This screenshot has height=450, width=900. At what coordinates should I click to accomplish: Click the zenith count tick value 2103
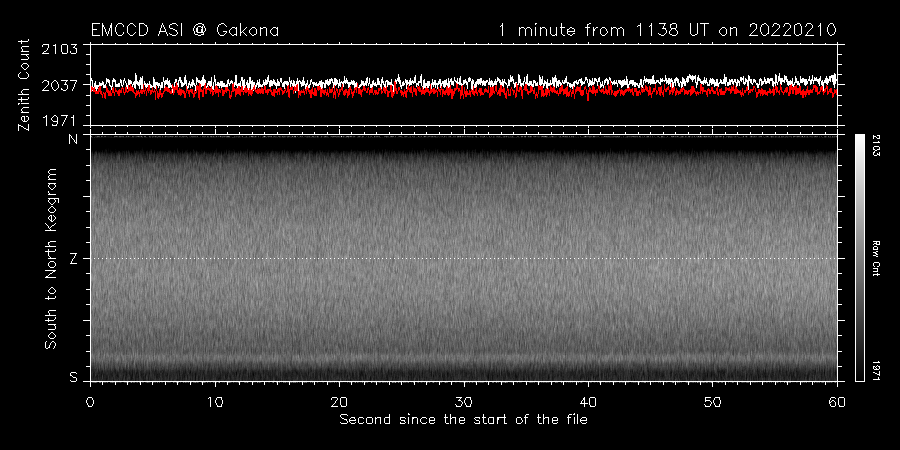[x=60, y=50]
